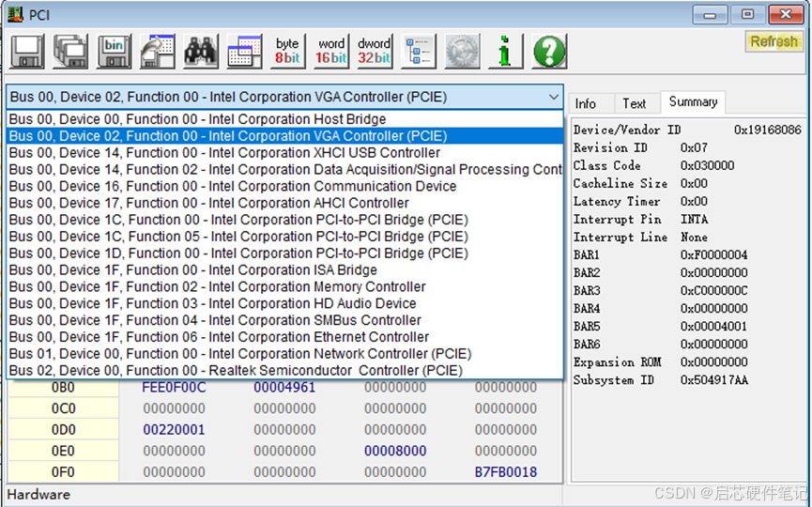Select Intel VGA Controller (PCIE) list entry
Screen dimensions: 812x507
tap(284, 136)
